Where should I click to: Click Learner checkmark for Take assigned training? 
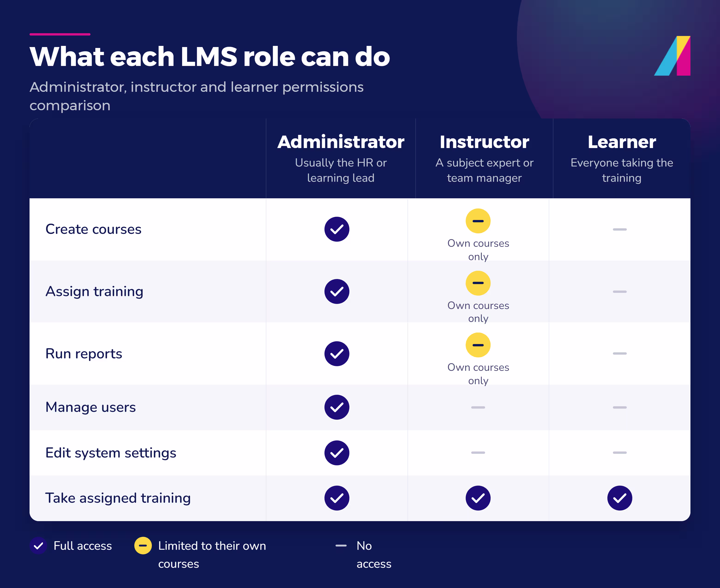[x=620, y=498]
